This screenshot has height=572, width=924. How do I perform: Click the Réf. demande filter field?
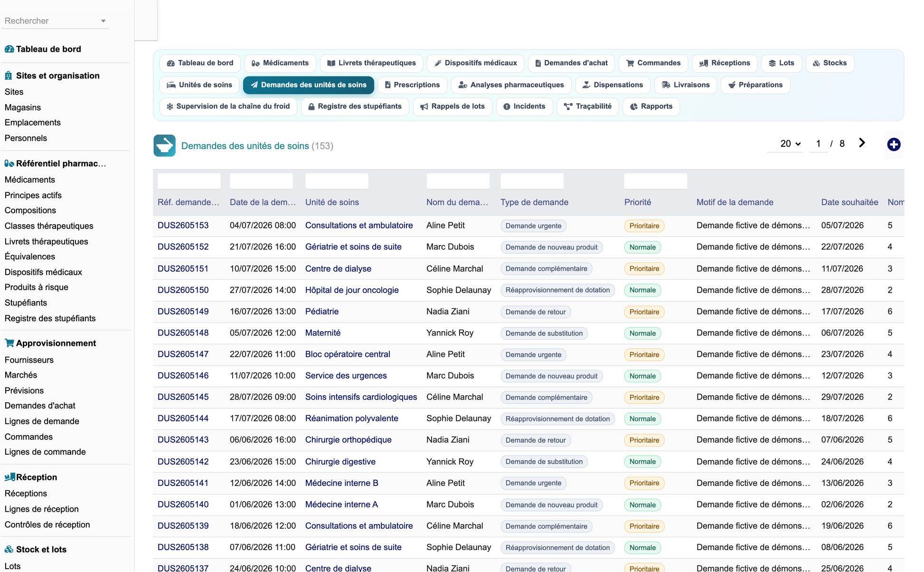click(189, 181)
